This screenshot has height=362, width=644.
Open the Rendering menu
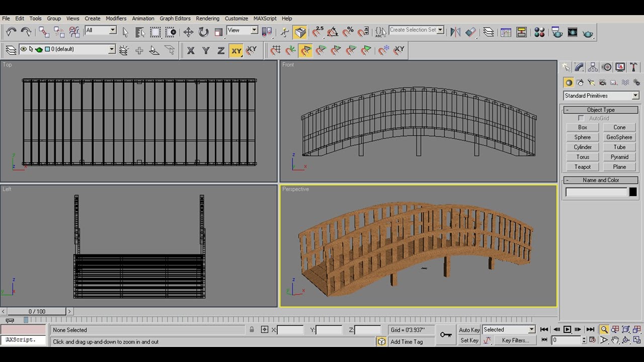(207, 19)
